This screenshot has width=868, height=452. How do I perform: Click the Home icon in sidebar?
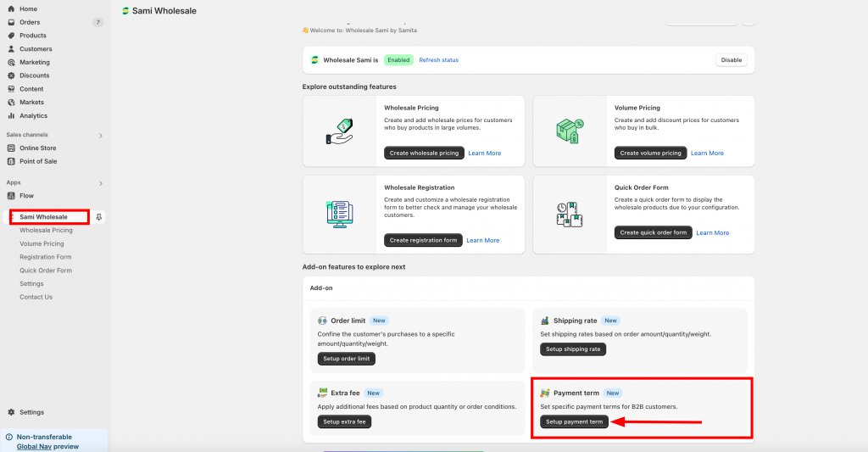(11, 8)
